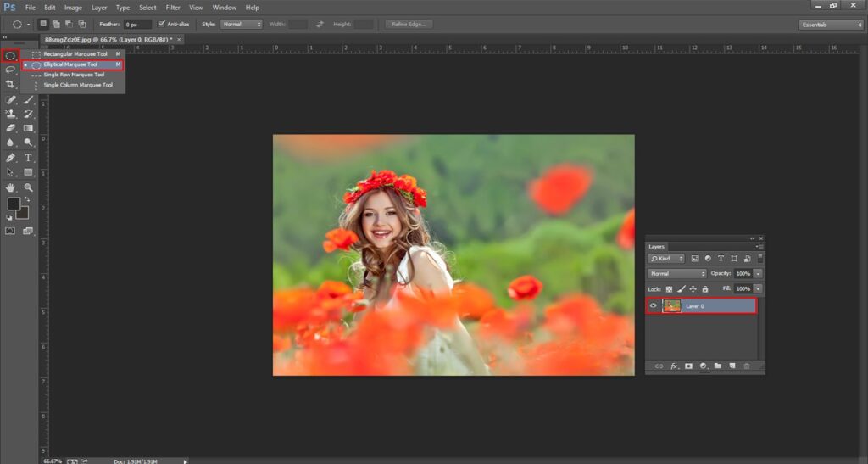
Task: Click the New selection mode icon
Action: pyautogui.click(x=42, y=24)
